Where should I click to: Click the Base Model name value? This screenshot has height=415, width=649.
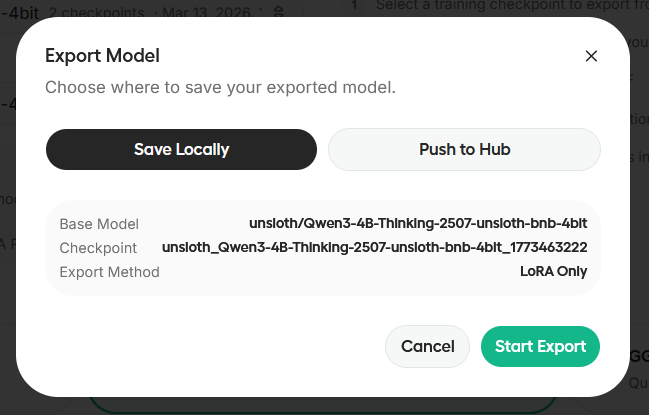(x=418, y=224)
